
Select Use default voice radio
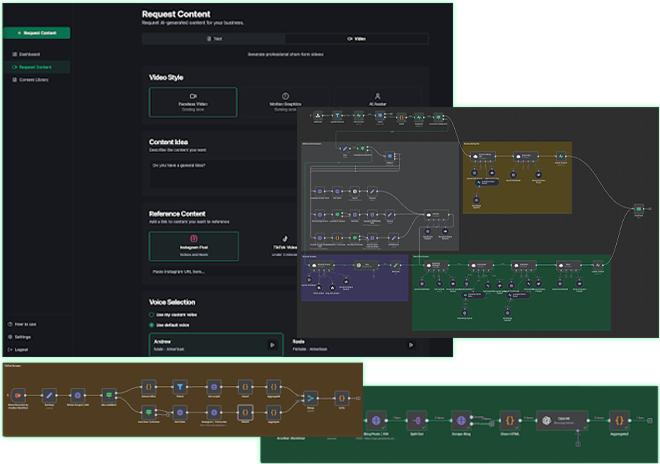coord(151,325)
